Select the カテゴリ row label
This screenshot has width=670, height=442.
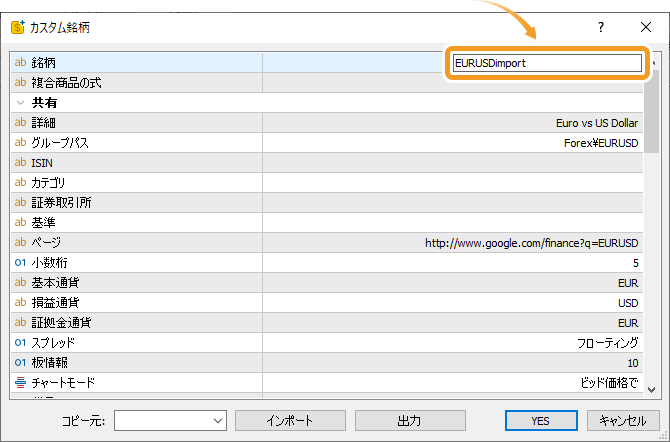pyautogui.click(x=48, y=183)
